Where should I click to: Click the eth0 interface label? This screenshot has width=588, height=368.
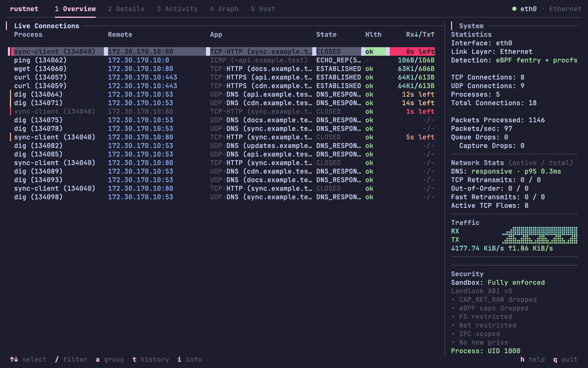pos(528,9)
